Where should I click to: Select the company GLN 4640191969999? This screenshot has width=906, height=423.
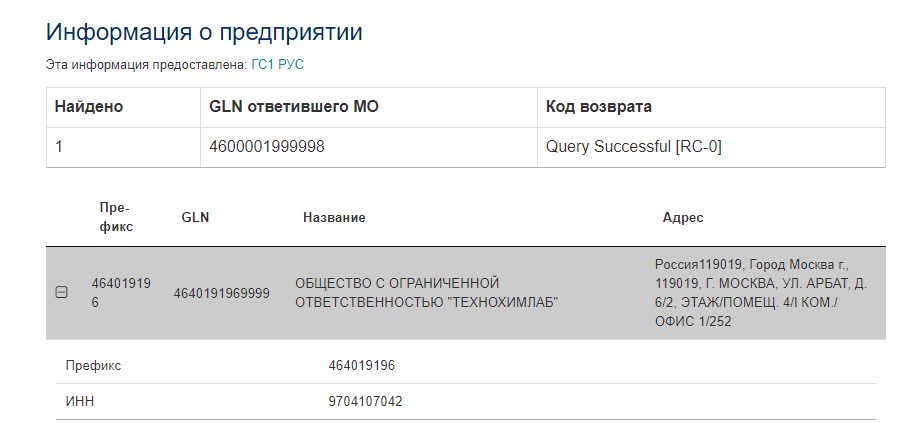click(x=221, y=293)
